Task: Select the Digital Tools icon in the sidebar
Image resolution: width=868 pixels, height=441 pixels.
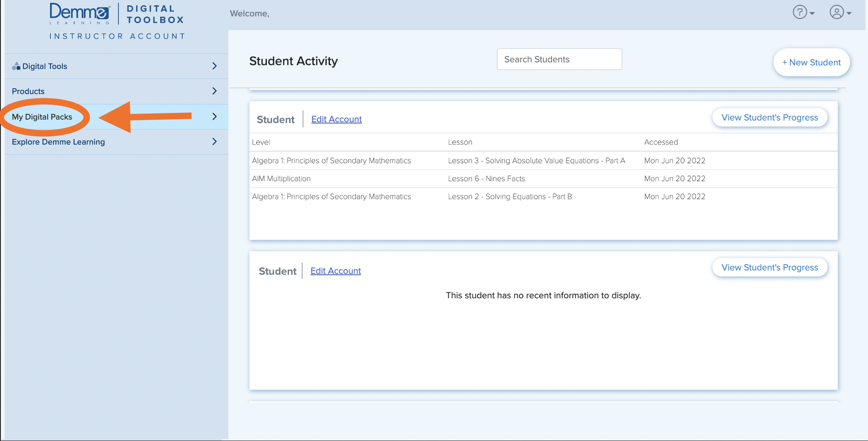Action: pyautogui.click(x=17, y=66)
